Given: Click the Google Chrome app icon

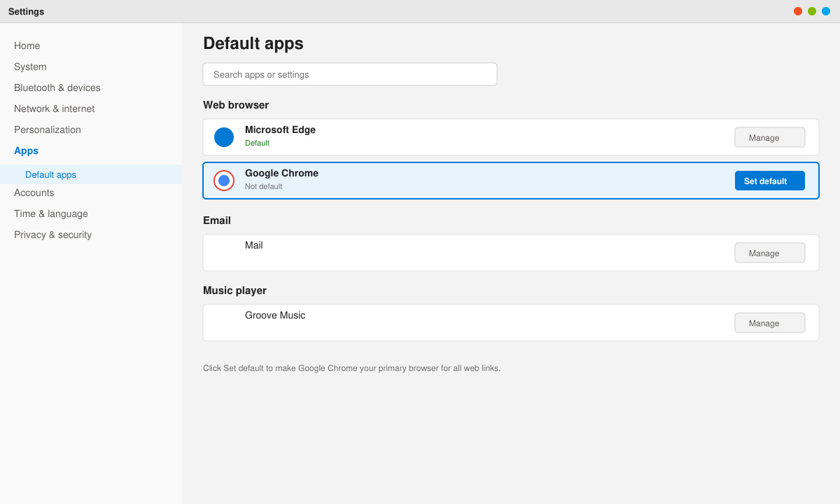Looking at the screenshot, I should 224,181.
